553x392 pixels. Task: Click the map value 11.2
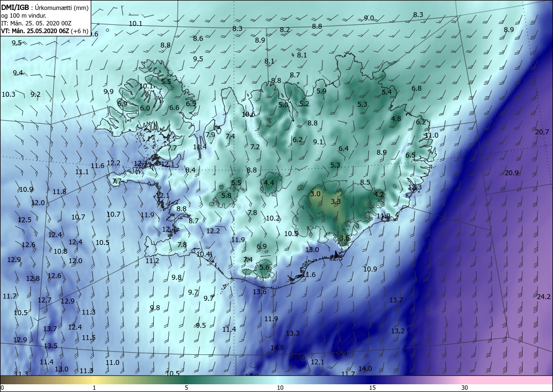tap(153, 261)
